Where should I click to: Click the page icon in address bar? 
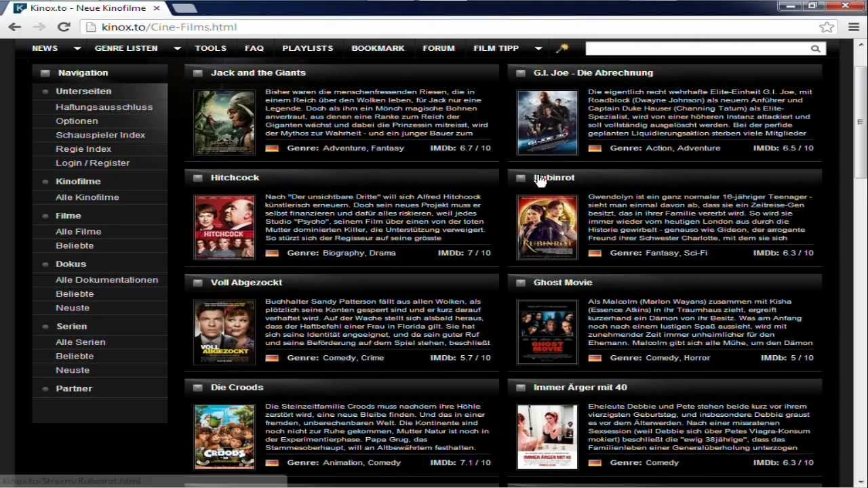point(92,27)
